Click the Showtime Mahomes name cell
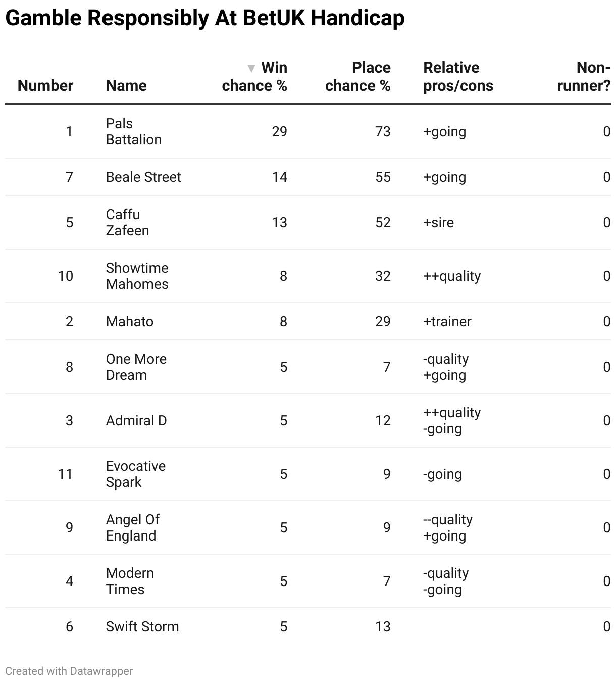 tap(137, 276)
